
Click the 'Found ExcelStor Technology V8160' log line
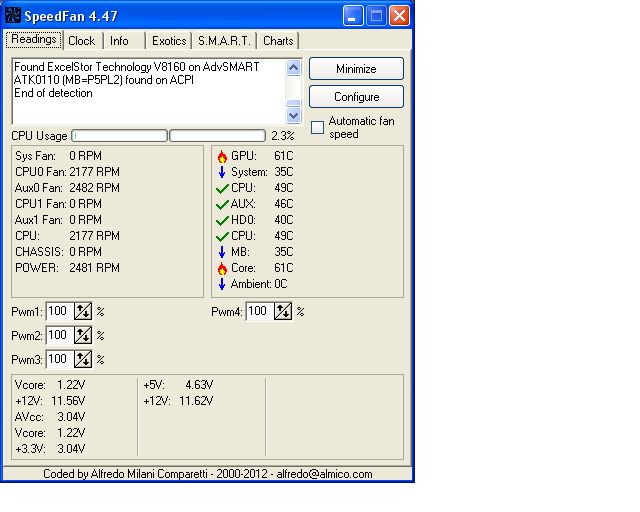pyautogui.click(x=136, y=67)
